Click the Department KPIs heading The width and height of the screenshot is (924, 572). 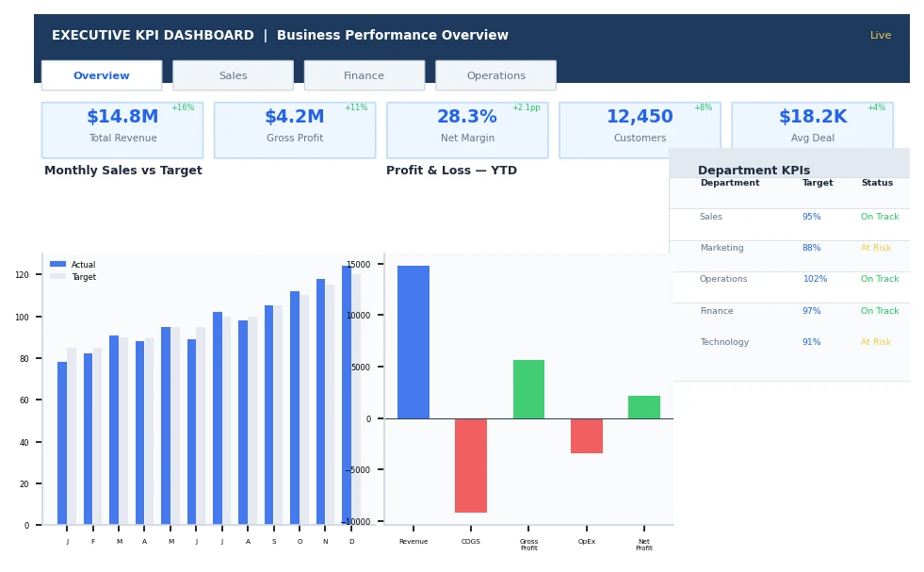(754, 171)
